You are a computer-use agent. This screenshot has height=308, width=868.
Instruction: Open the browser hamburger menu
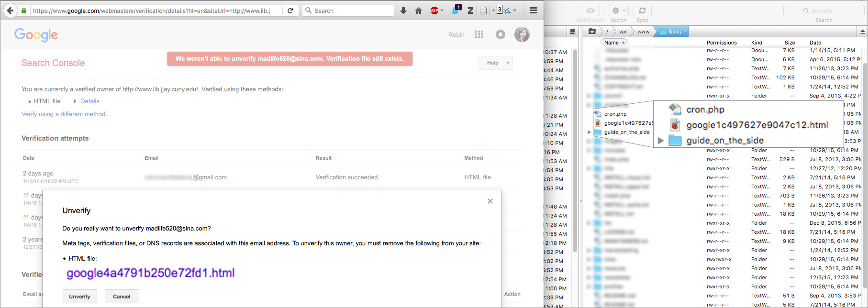coord(534,11)
